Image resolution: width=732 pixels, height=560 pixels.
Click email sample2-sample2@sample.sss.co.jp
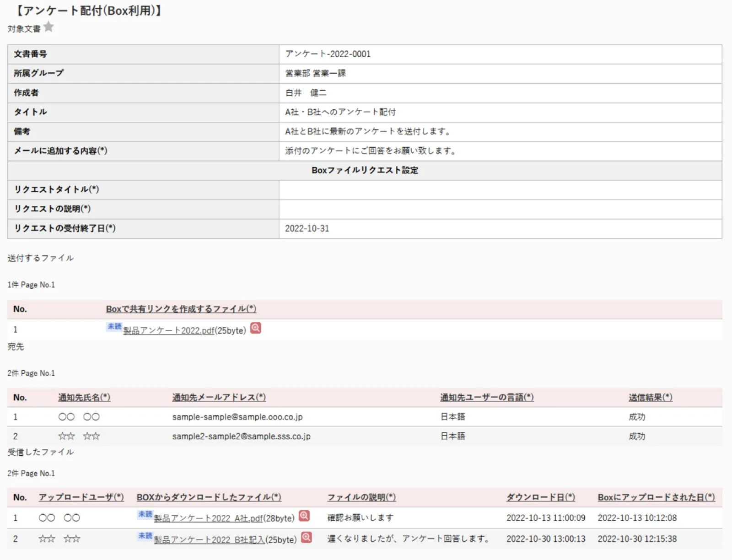click(x=242, y=436)
